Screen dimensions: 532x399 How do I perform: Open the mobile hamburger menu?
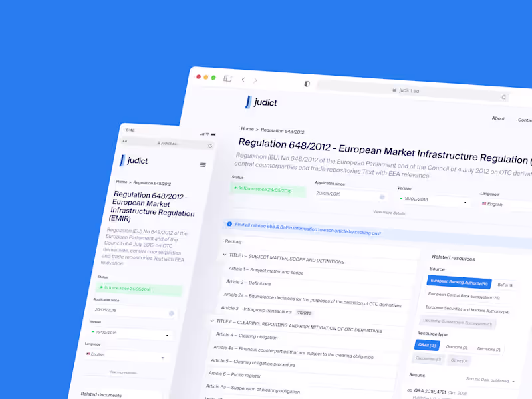[203, 164]
